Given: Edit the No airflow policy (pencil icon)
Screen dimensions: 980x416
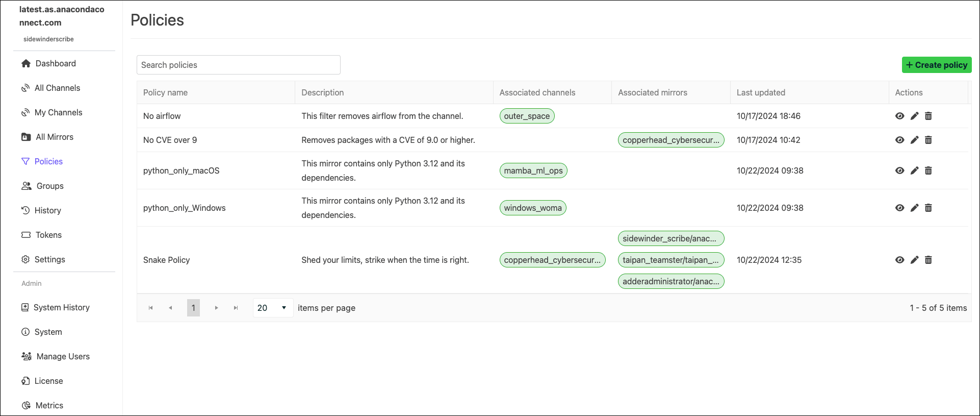Looking at the screenshot, I should point(915,116).
